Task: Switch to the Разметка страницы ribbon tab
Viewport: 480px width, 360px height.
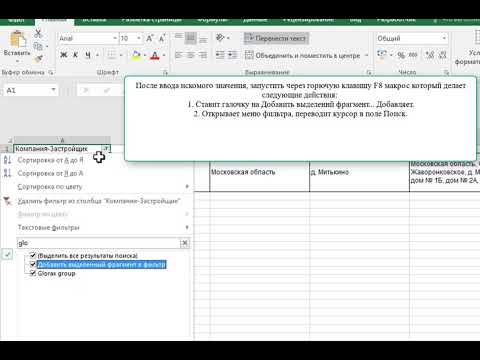Action: point(151,20)
